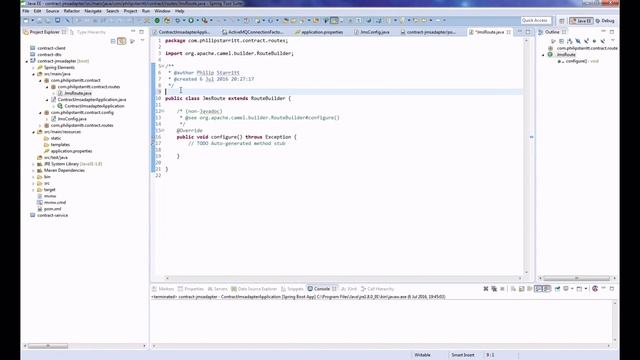The image size is (640, 360).
Task: Expand the JRE System Library node
Action: [x=33, y=164]
